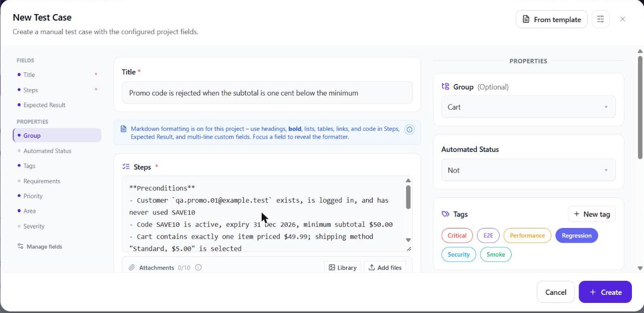Select Requirements in the properties list

click(57, 181)
